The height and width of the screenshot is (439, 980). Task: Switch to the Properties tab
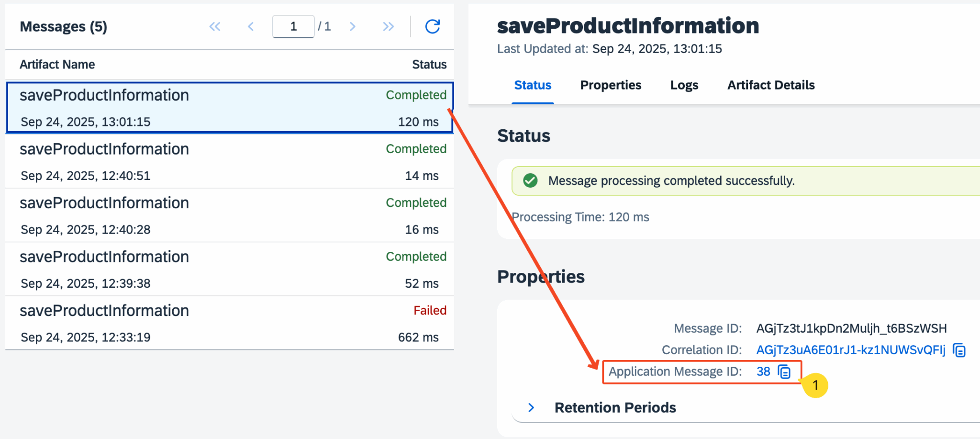(610, 85)
